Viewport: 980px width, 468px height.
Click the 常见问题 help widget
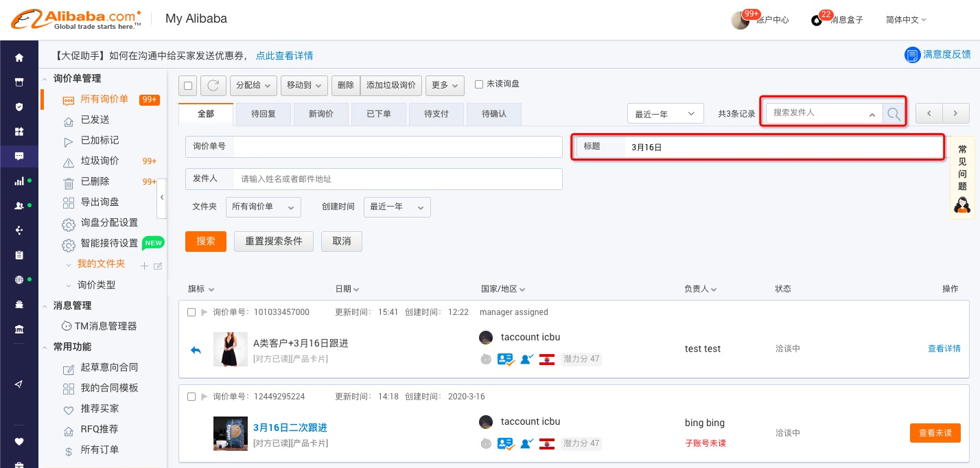tap(962, 178)
